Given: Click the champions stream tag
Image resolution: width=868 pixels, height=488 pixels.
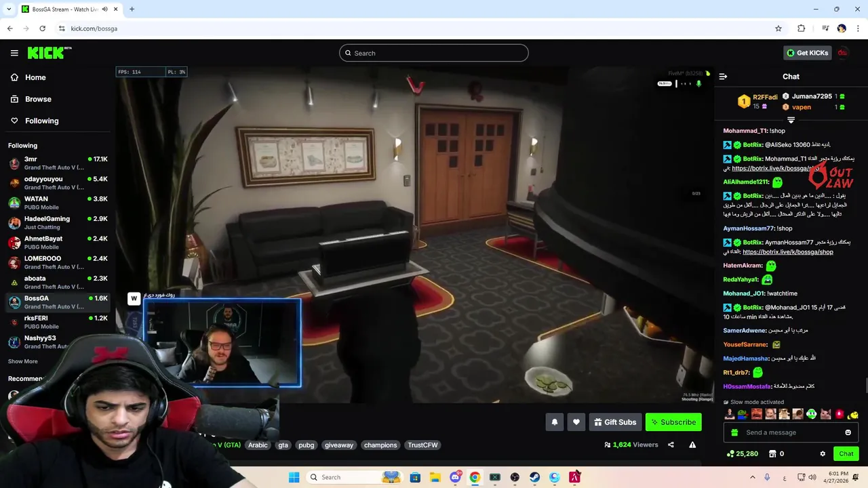Looking at the screenshot, I should tap(380, 445).
